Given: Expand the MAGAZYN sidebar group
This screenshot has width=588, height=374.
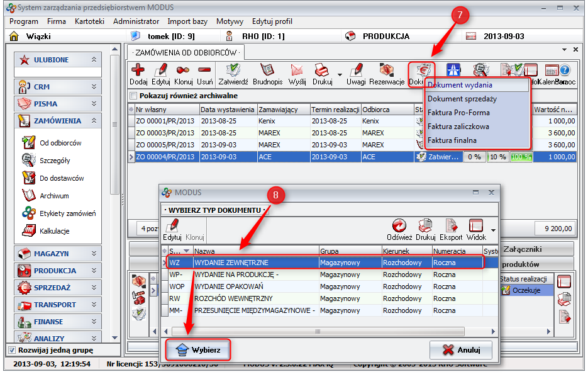Looking at the screenshot, I should (57, 254).
